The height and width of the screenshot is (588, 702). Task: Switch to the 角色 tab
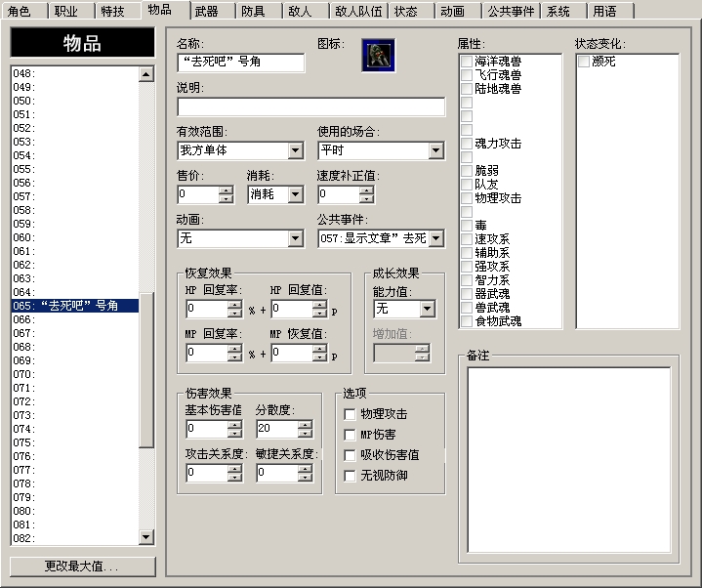pos(20,11)
